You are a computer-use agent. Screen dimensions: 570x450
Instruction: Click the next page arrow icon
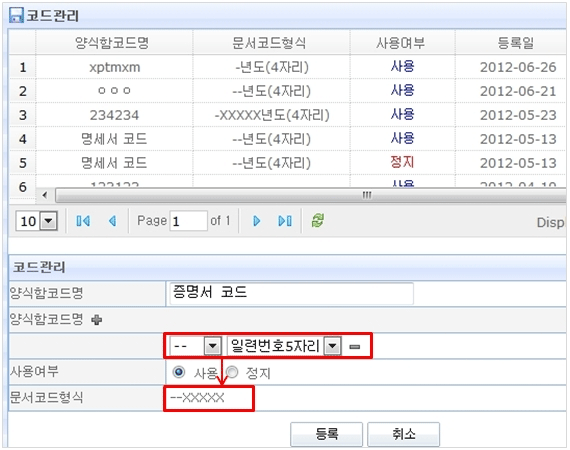256,221
